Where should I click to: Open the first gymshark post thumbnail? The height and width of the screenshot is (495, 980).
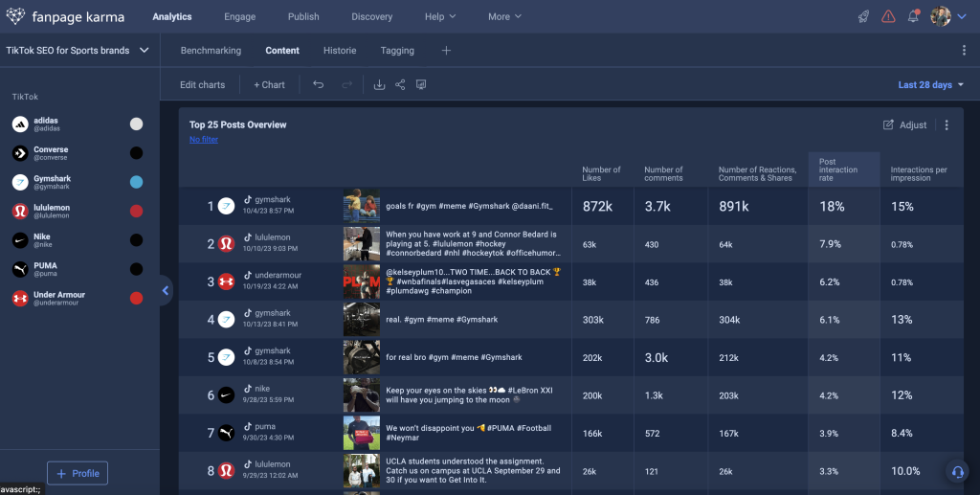click(361, 206)
